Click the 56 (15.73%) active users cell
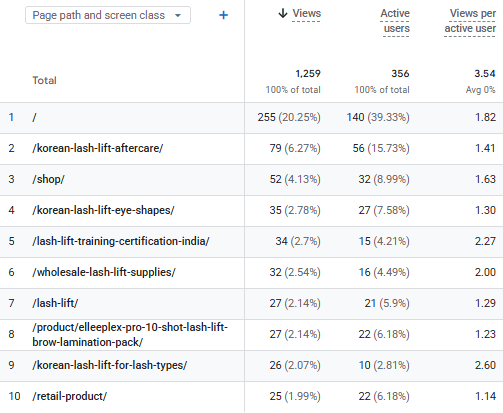 click(x=381, y=148)
